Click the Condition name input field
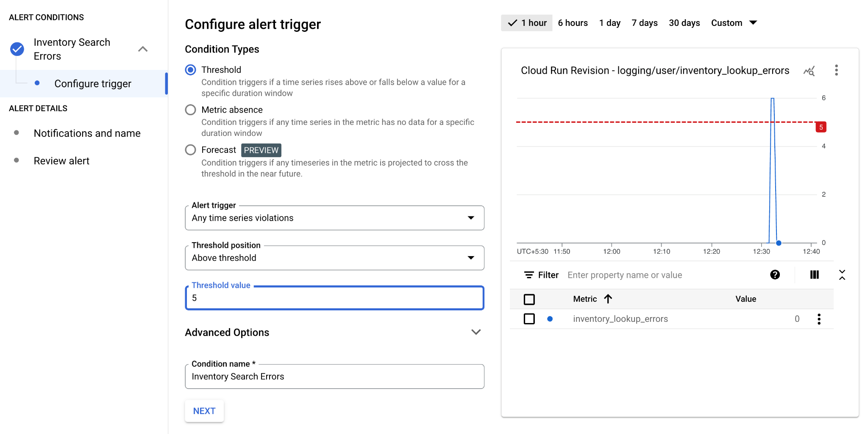This screenshot has width=868, height=434. pos(334,377)
